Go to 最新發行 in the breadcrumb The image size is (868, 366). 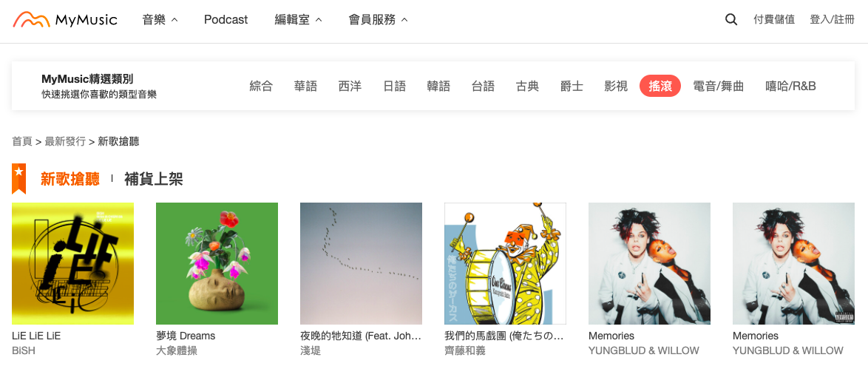(65, 142)
